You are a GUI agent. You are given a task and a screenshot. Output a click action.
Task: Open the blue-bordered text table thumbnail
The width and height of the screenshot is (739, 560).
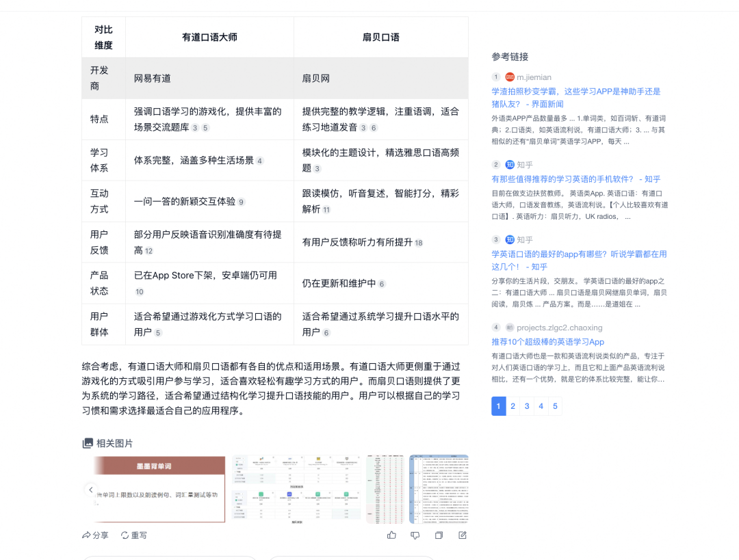pyautogui.click(x=439, y=490)
